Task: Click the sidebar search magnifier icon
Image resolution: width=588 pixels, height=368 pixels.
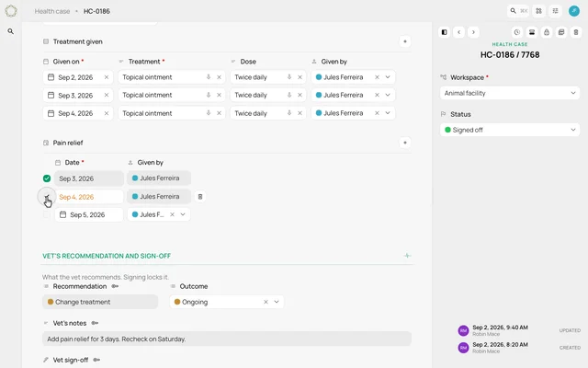Action: (x=11, y=31)
